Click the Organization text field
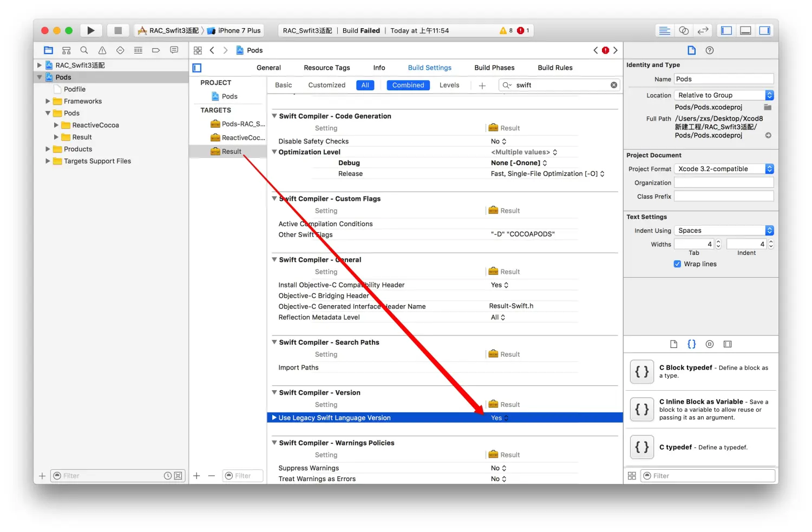This screenshot has height=532, width=812. coord(724,183)
